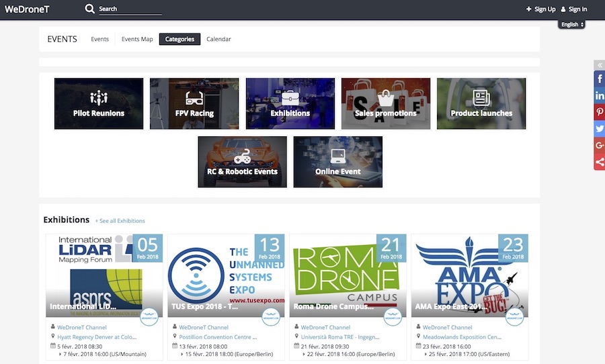605x364 pixels.
Task: Open Hyatt Regency Denver location link
Action: coord(97,337)
